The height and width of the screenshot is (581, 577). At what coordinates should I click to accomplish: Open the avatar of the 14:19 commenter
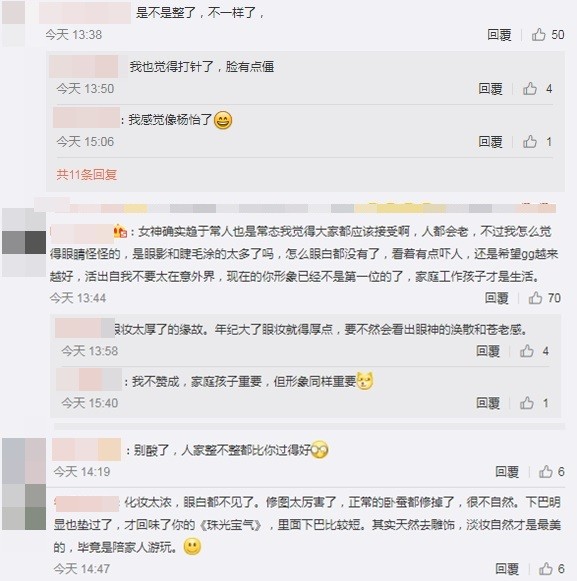point(24,461)
